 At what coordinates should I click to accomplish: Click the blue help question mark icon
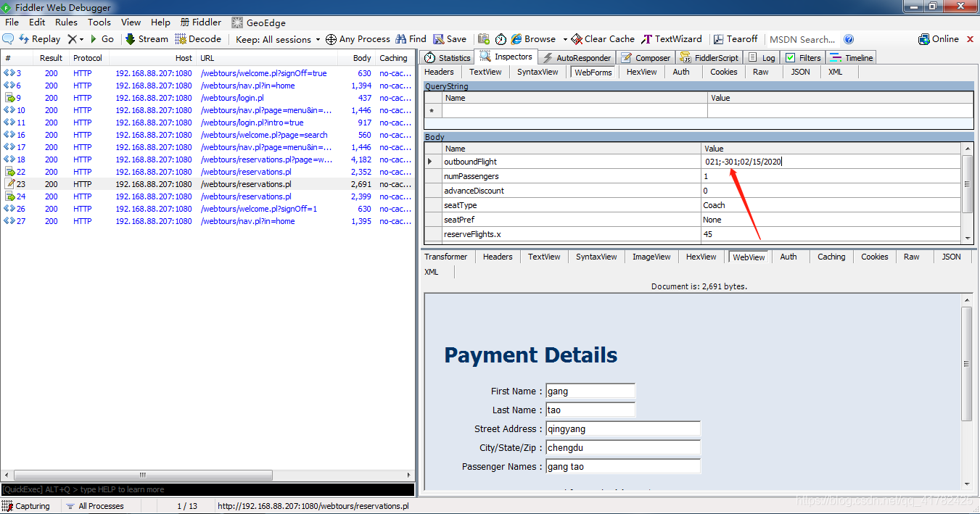(849, 39)
